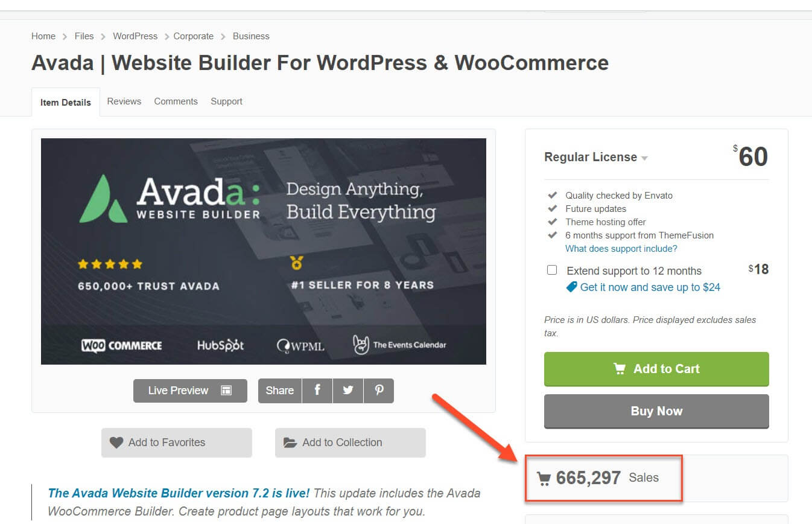The image size is (812, 524).
Task: Click the cart icon beside 665,297 Sales
Action: (544, 479)
